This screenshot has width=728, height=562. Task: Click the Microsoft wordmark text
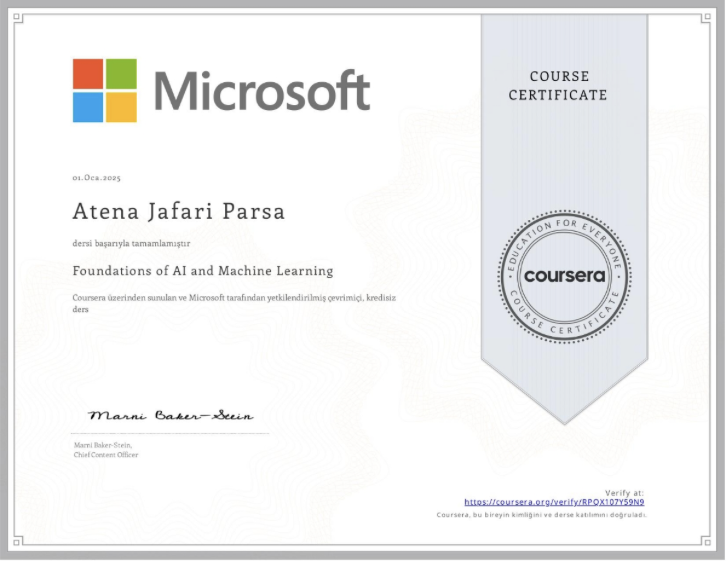(x=263, y=91)
